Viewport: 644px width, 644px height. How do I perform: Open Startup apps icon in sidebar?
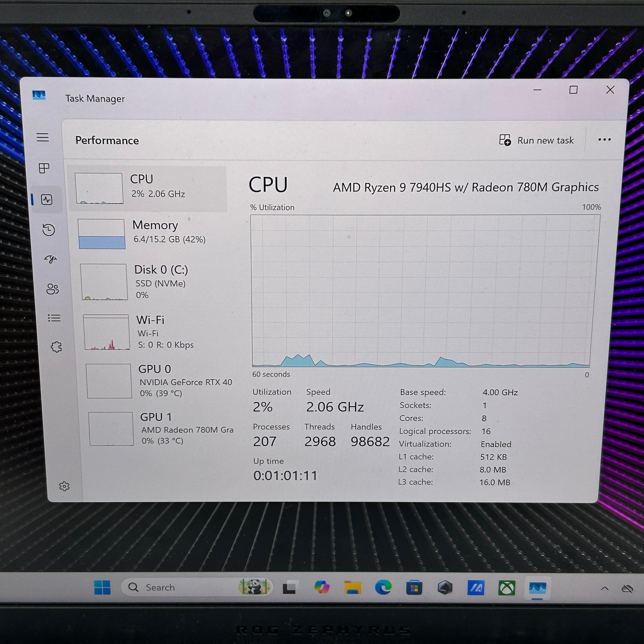tap(51, 259)
